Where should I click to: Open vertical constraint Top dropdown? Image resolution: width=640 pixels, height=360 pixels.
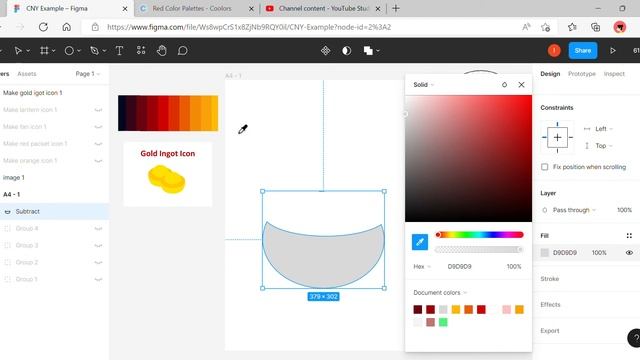[x=604, y=146]
